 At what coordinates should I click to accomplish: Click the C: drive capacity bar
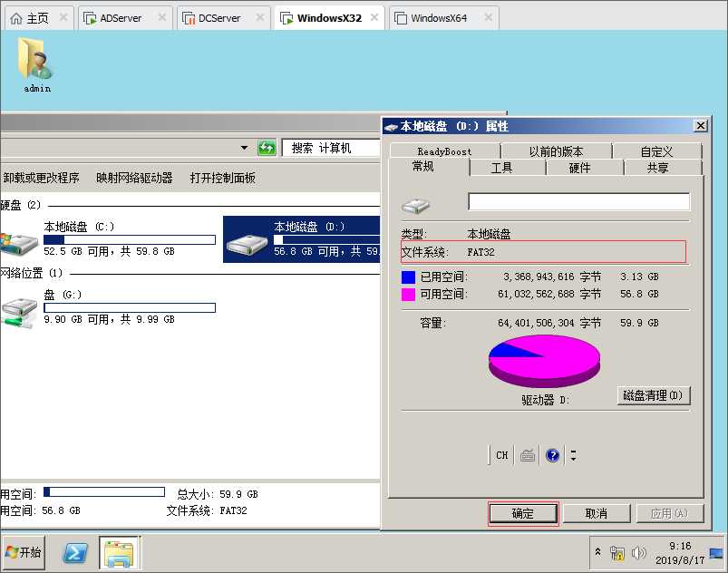(130, 239)
